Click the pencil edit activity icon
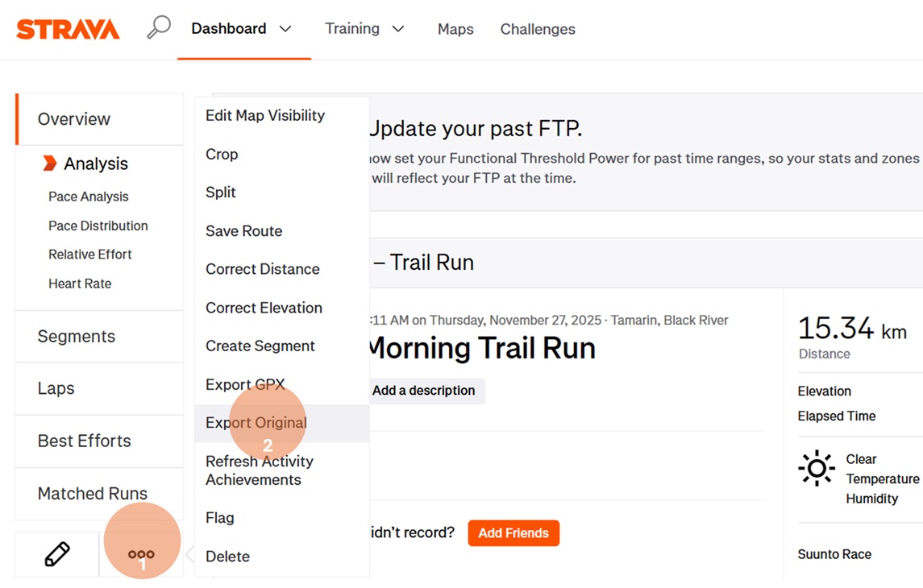The width and height of the screenshot is (923, 588). (56, 554)
